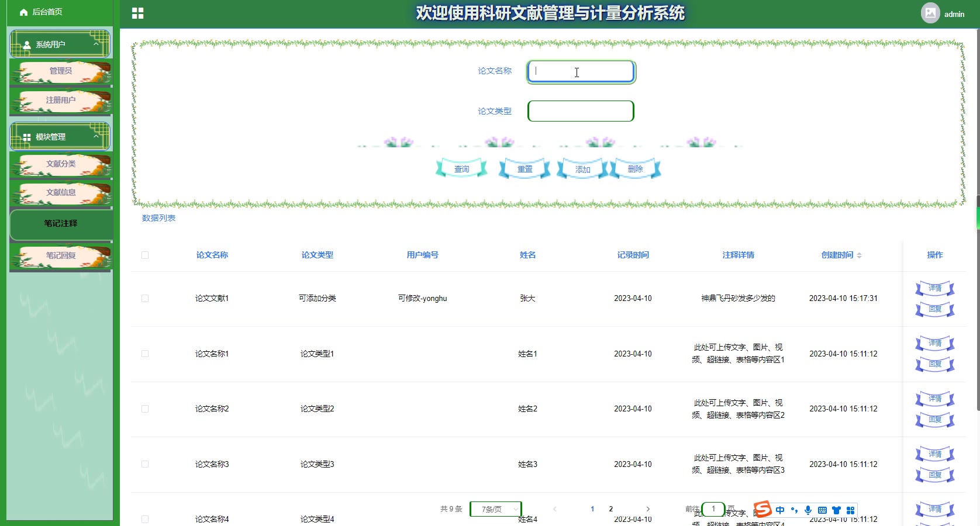Viewport: 980px width, 526px height.
Task: Open 文献信息 in the sidebar menu
Action: pos(61,193)
